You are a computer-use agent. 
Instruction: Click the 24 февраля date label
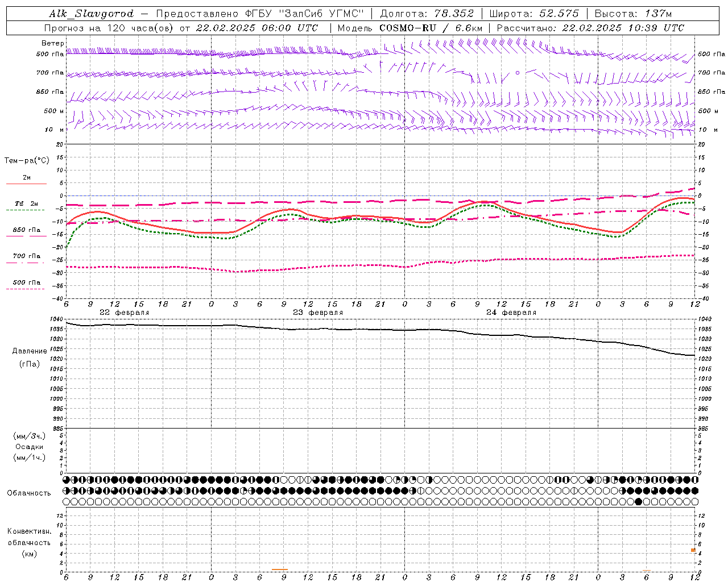click(x=511, y=313)
